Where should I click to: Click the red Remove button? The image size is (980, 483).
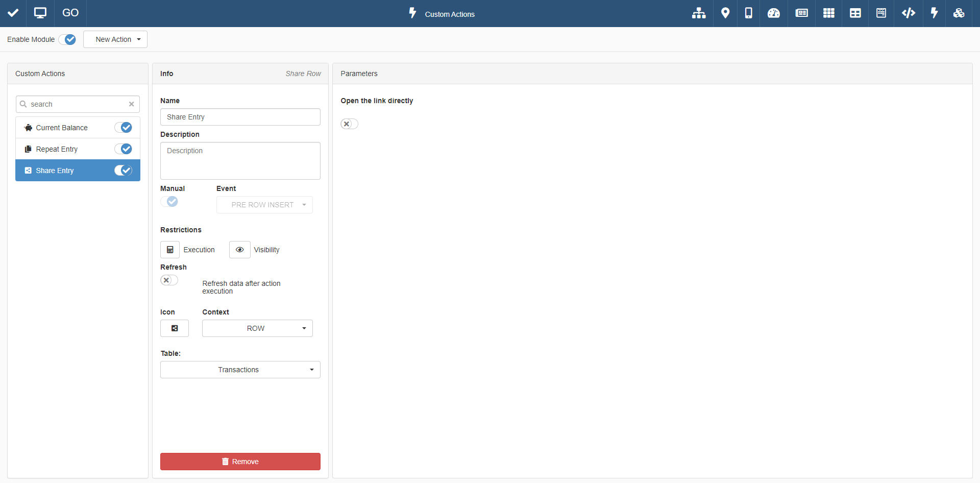[x=240, y=462]
